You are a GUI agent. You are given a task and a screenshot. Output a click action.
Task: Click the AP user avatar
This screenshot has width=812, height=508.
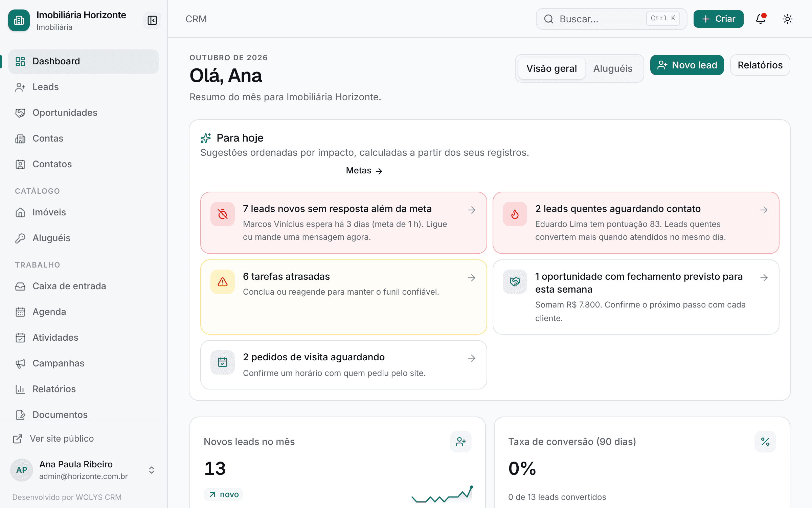[x=22, y=470]
